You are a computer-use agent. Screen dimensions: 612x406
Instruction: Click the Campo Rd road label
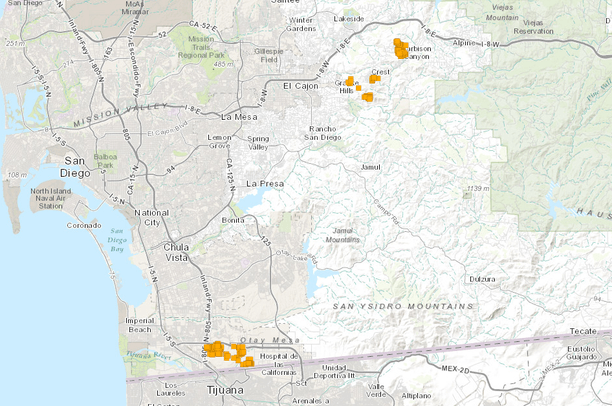[x=386, y=213]
